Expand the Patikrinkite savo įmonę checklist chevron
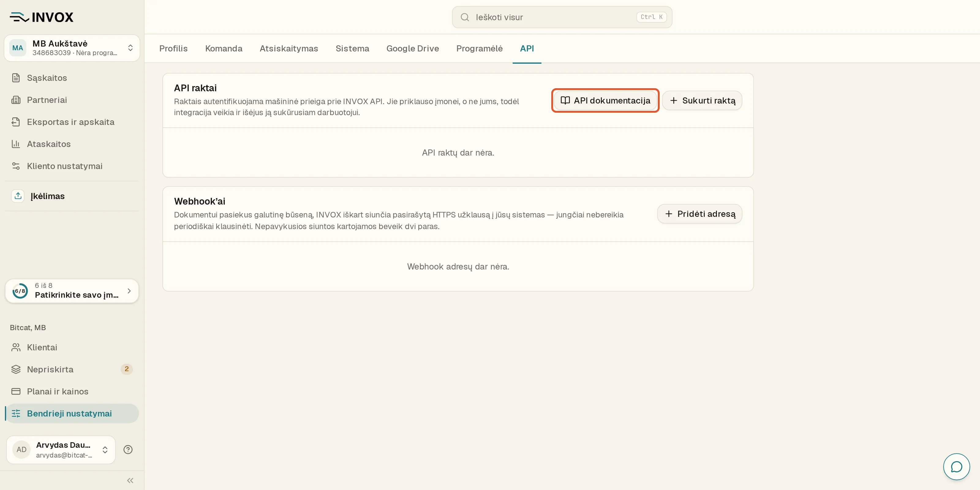 (129, 291)
